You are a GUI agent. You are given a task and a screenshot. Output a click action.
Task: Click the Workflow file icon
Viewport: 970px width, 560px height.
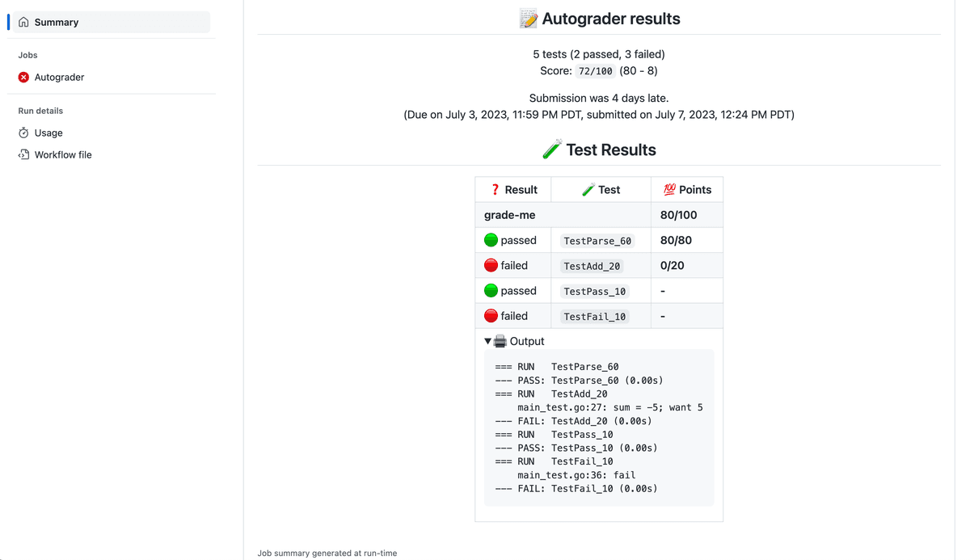[x=23, y=155]
